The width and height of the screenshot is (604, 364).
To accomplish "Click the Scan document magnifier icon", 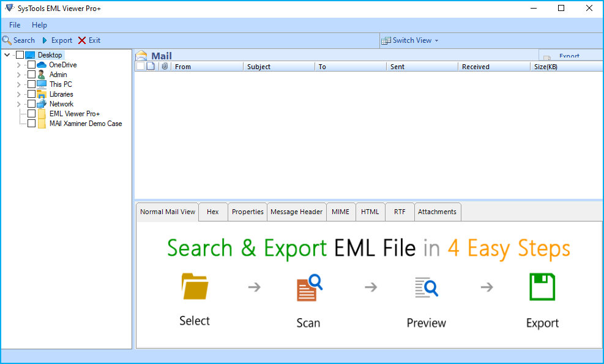I will [x=309, y=288].
